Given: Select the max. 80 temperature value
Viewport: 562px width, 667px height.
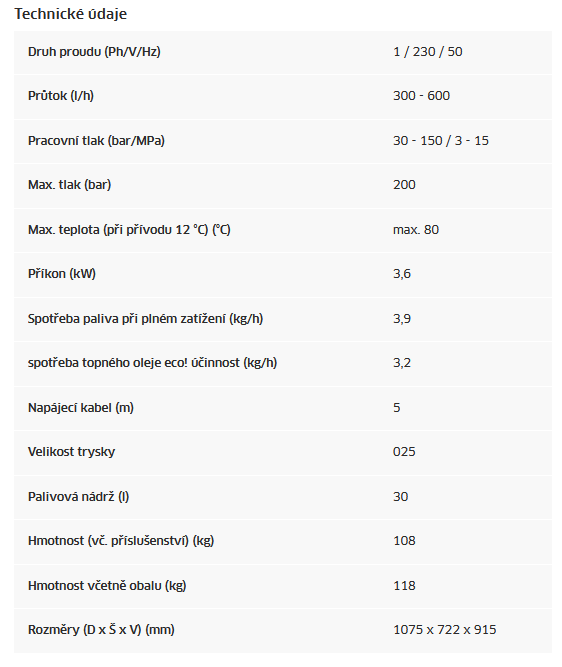Looking at the screenshot, I should pyautogui.click(x=416, y=230).
